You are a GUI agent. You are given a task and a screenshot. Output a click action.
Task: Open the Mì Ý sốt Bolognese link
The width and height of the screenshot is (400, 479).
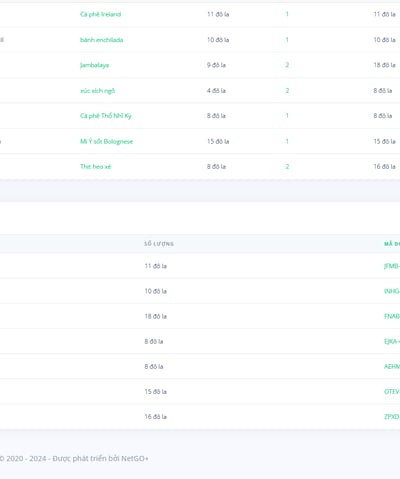[x=106, y=141]
